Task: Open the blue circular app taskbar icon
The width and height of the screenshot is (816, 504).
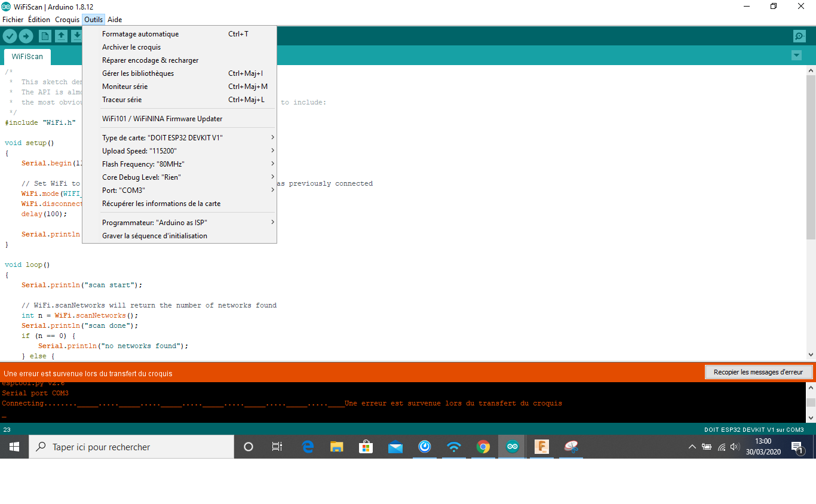Action: pos(424,447)
